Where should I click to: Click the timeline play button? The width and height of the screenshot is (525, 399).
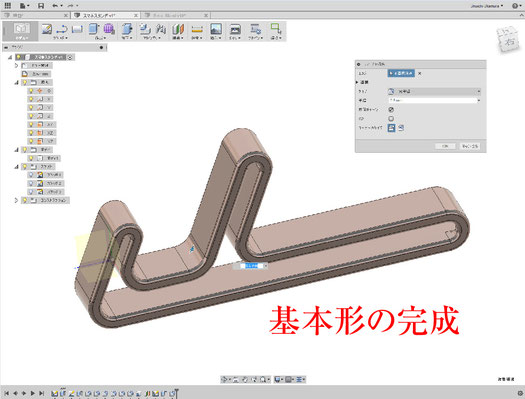click(32, 393)
